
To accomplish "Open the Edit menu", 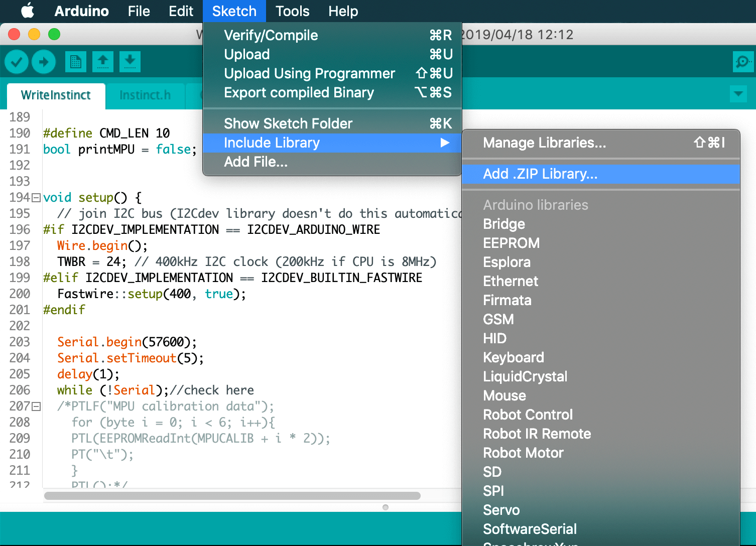I will [x=181, y=11].
